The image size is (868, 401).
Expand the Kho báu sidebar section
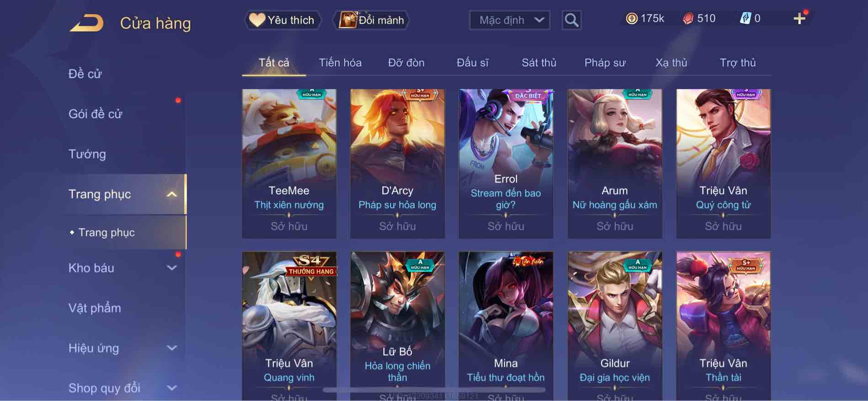pyautogui.click(x=123, y=268)
